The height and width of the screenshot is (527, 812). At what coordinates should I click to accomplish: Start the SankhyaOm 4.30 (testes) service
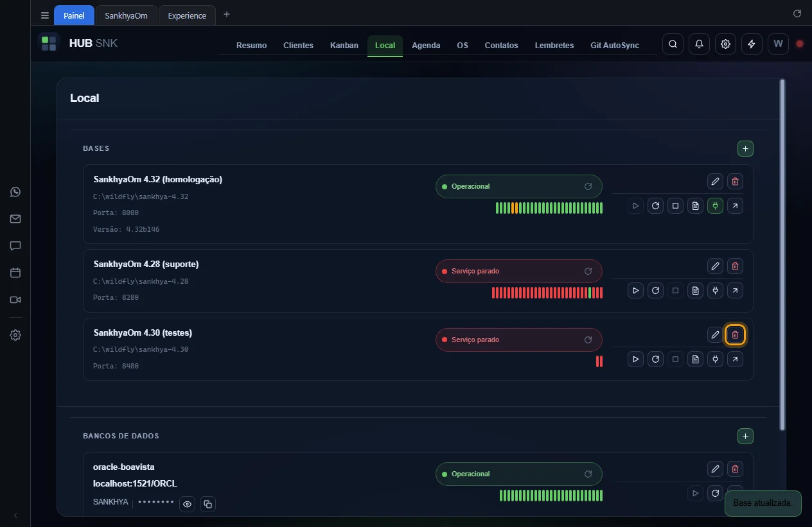pos(635,359)
